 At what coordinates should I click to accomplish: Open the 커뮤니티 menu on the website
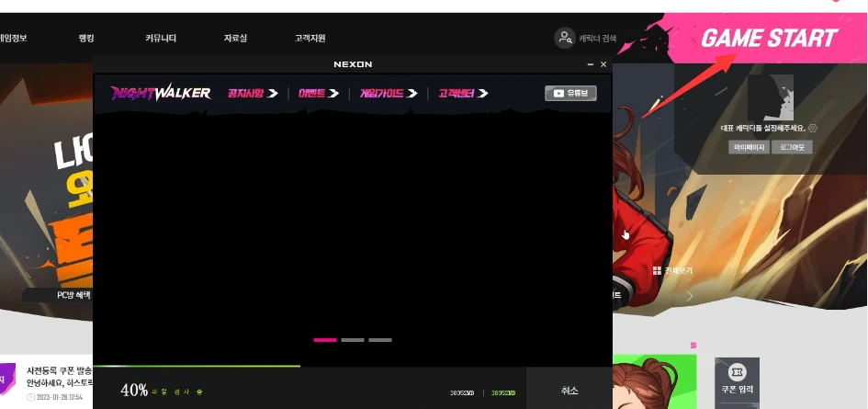tap(161, 39)
